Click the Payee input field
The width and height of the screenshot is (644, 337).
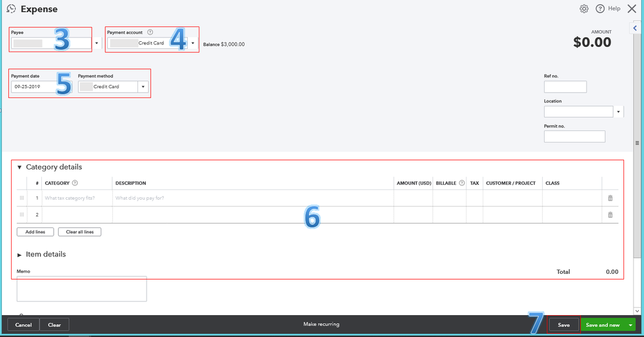tap(52, 43)
